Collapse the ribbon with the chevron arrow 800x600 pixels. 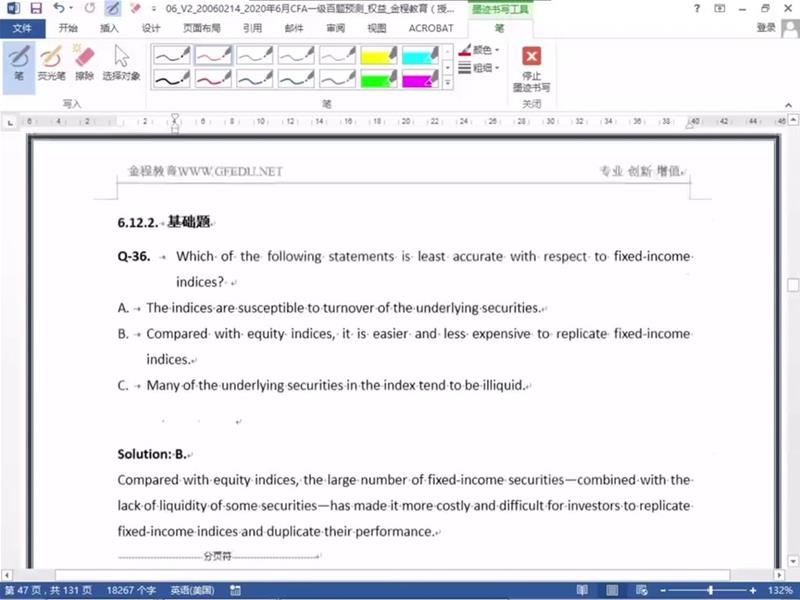pos(788,105)
